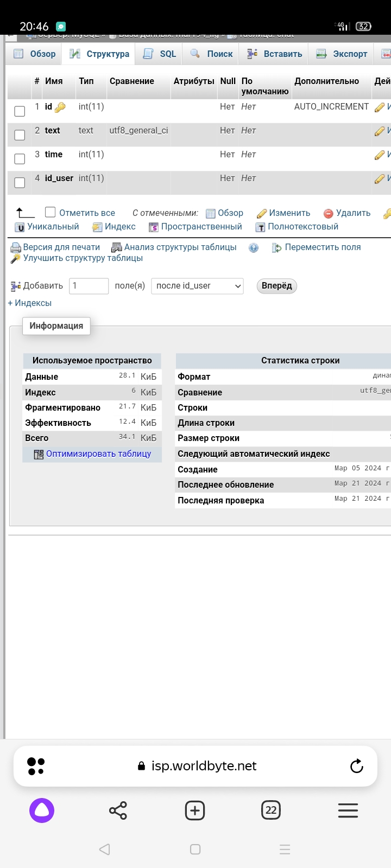The height and width of the screenshot is (868, 391).
Task: Switch to the SQL tab
Action: tap(160, 54)
